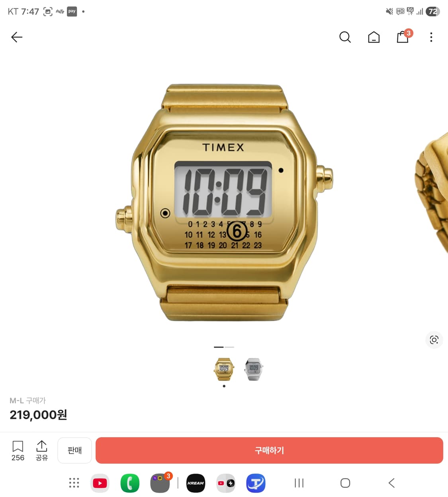Open the app drawer grid icon
The height and width of the screenshot is (497, 448).
(74, 483)
